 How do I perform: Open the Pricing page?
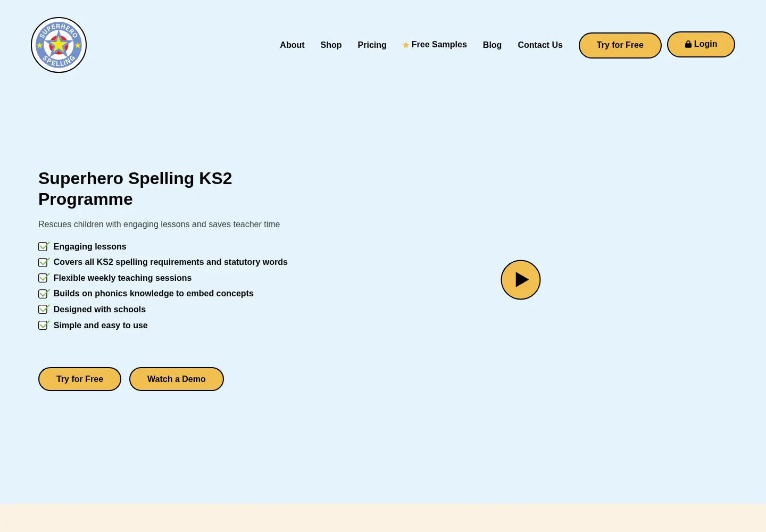pos(372,45)
